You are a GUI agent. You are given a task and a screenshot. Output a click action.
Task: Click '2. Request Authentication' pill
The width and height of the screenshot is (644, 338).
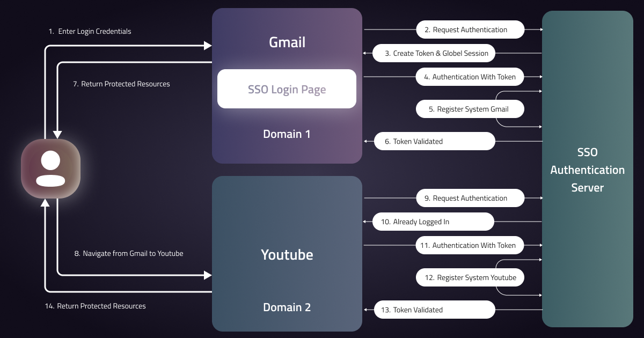pyautogui.click(x=470, y=30)
